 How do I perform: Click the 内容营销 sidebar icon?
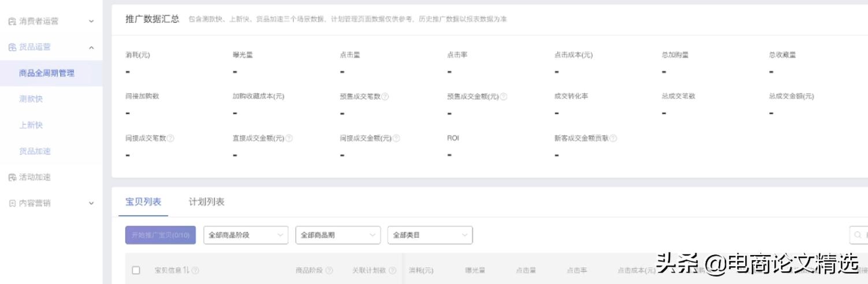(x=12, y=204)
